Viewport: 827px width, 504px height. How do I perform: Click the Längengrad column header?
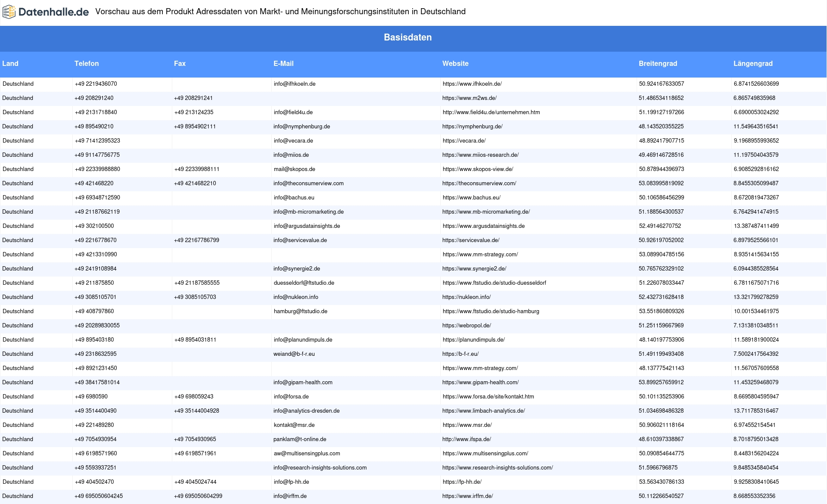coord(753,64)
